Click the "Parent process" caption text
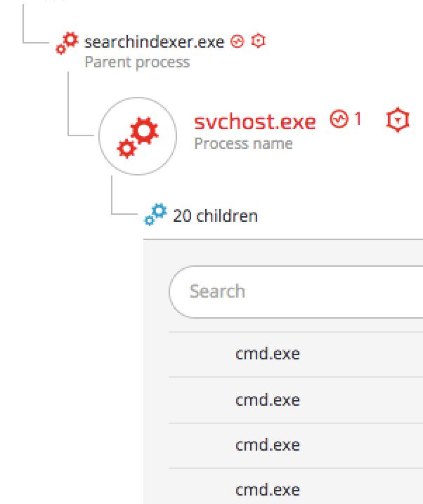The width and height of the screenshot is (423, 504). 137,62
